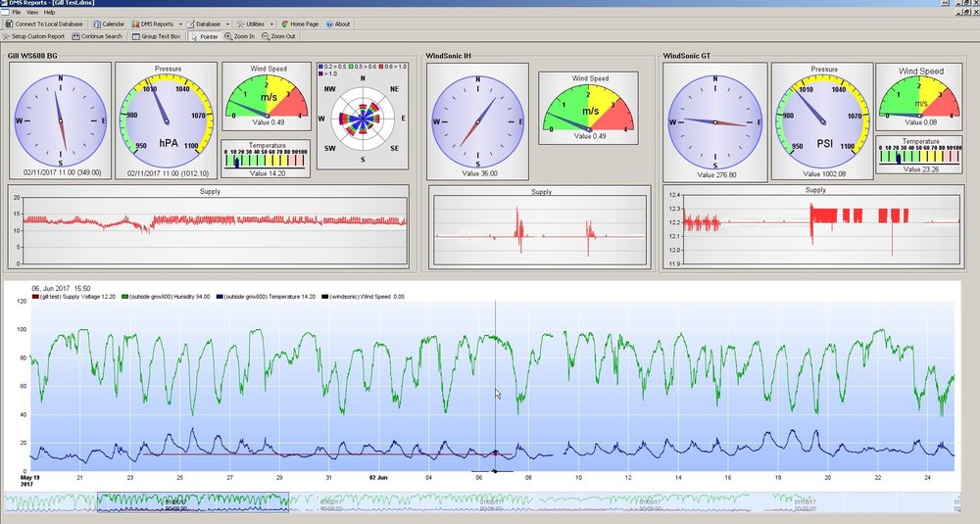Click the 'WindSonic IH' group title
Image resolution: width=980 pixels, height=524 pixels.
tap(448, 56)
